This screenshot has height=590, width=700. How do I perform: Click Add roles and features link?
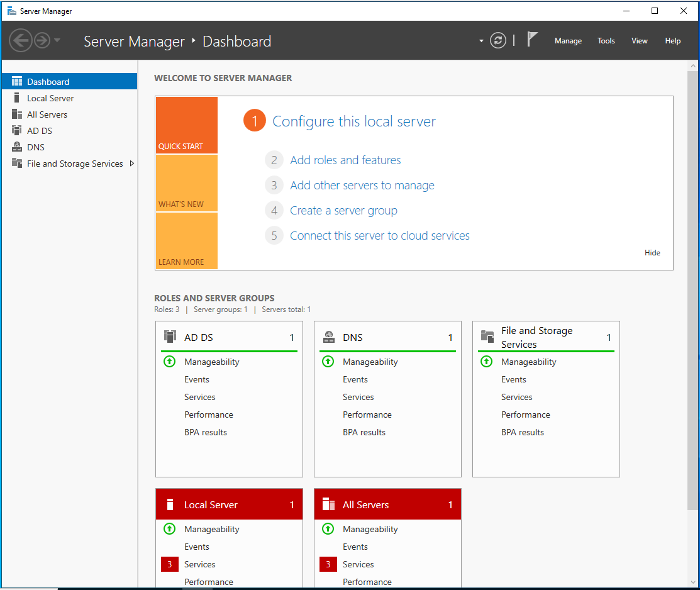(345, 160)
